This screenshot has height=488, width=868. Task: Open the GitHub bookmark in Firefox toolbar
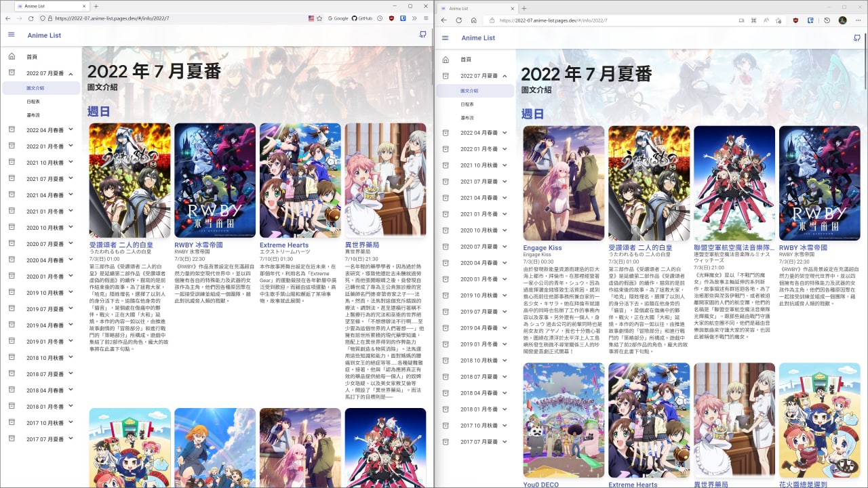tap(362, 18)
